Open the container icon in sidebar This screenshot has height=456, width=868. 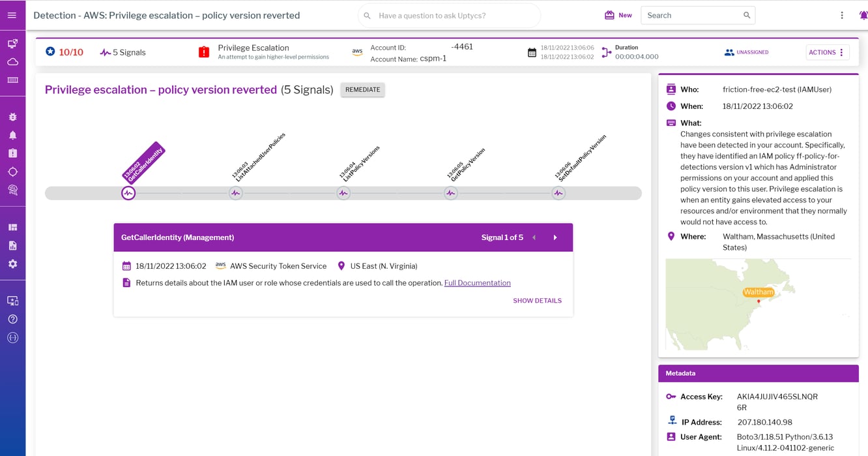tap(12, 80)
